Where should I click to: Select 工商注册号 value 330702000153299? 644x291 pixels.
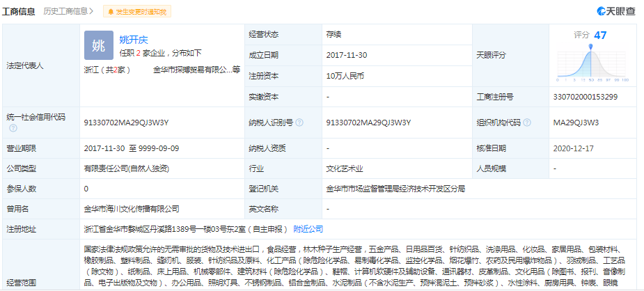[586, 97]
